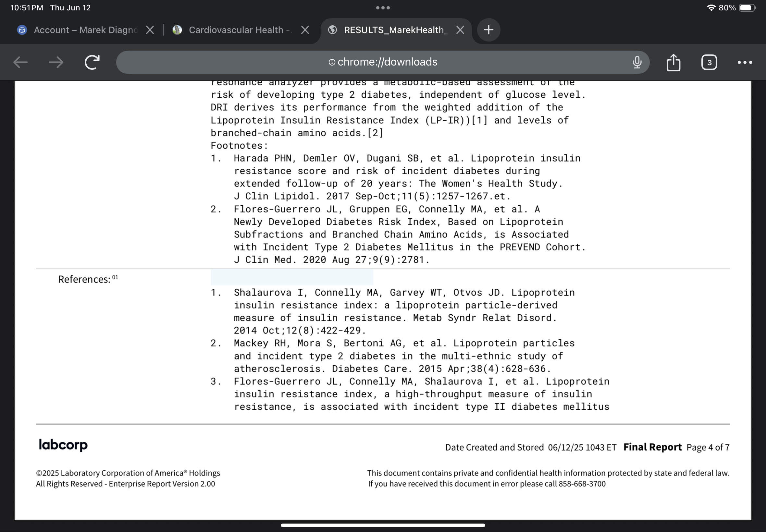This screenshot has height=532, width=766.
Task: Tap the microphone voice search icon
Action: [637, 62]
